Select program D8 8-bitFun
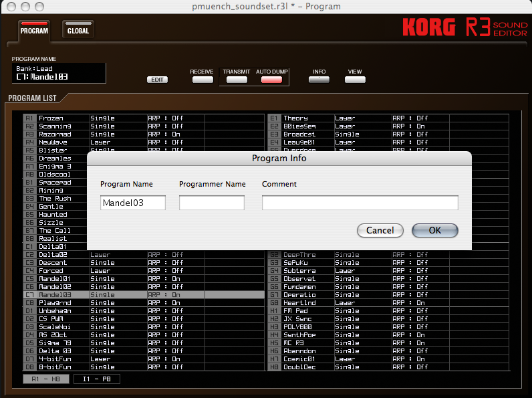Screen dimensions: 532x398 click(x=144, y=367)
